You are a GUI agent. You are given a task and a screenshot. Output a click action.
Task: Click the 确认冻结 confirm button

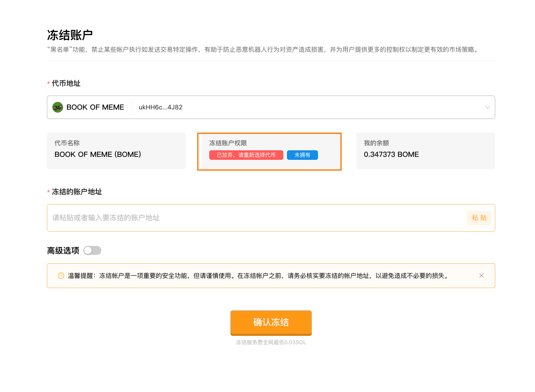coord(271,322)
